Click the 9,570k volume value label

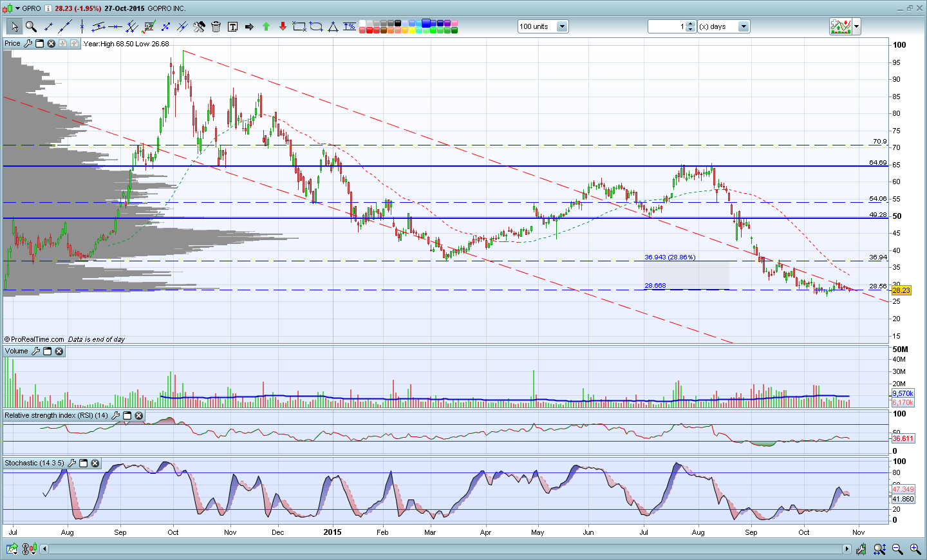903,393
